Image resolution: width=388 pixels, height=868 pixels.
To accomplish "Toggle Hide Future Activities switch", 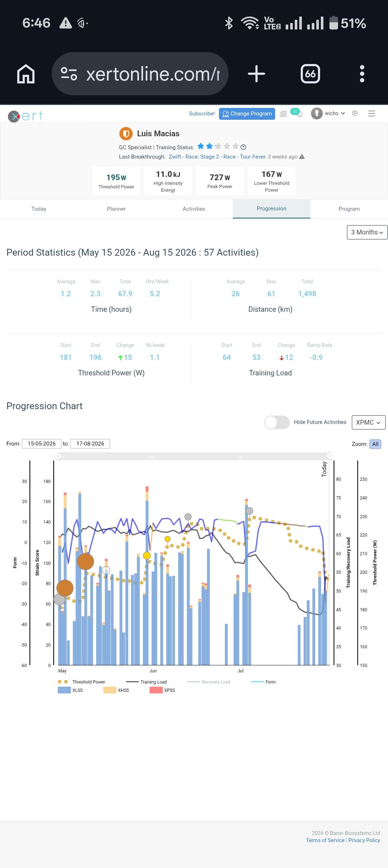I will tap(277, 422).
